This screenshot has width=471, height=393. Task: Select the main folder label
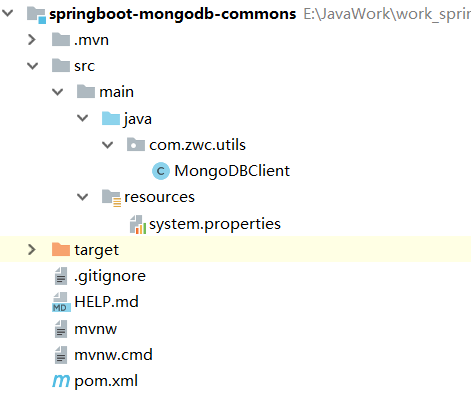pos(116,92)
